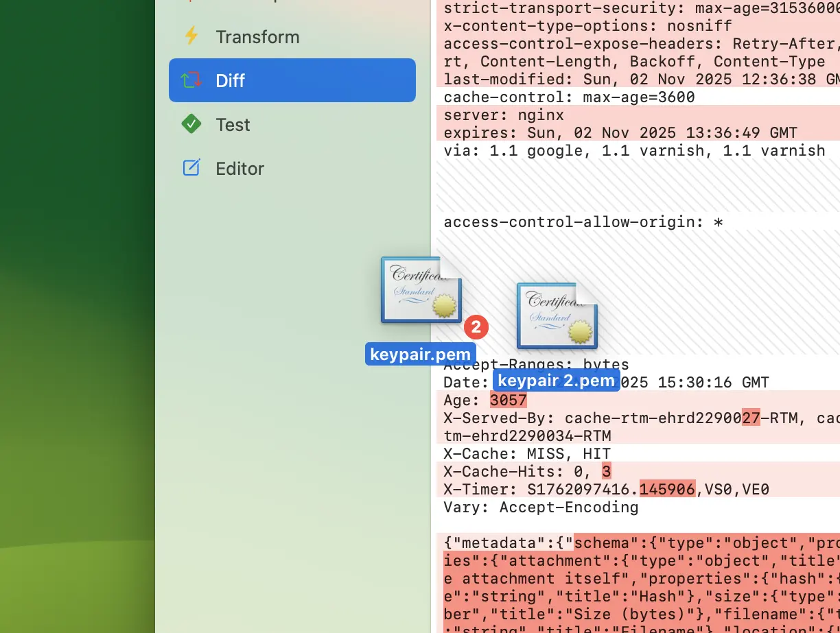The height and width of the screenshot is (633, 840).
Task: Click the Vary: Accept-Encoding line
Action: (541, 507)
